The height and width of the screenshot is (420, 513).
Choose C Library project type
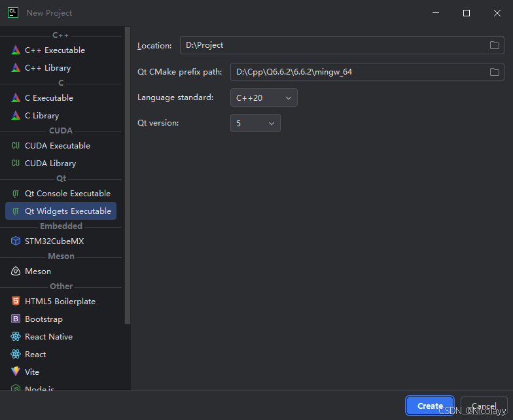61,115
